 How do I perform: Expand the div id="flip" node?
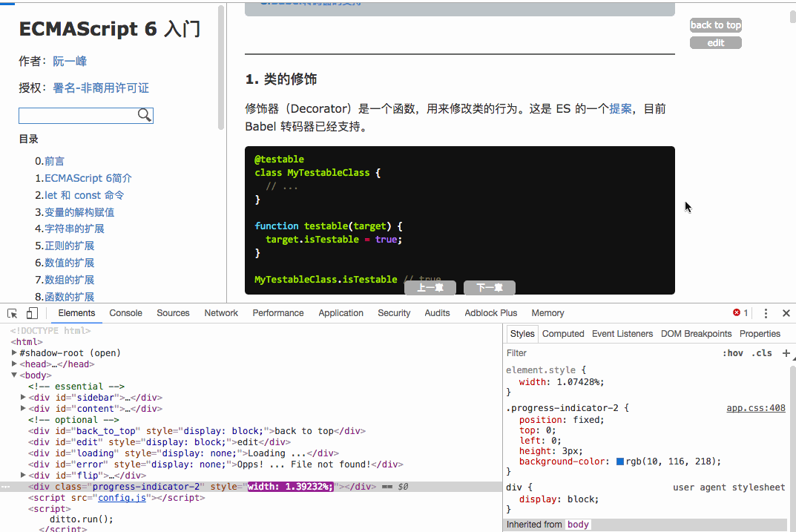(x=23, y=475)
